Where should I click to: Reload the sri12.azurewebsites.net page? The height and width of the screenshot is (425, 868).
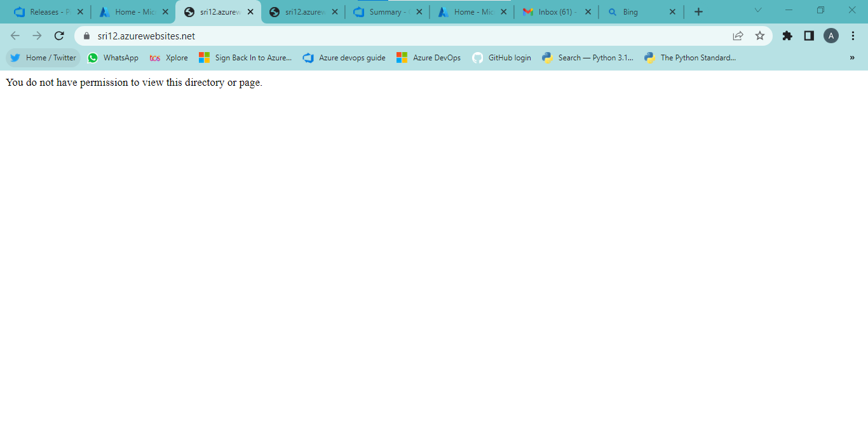tap(59, 36)
